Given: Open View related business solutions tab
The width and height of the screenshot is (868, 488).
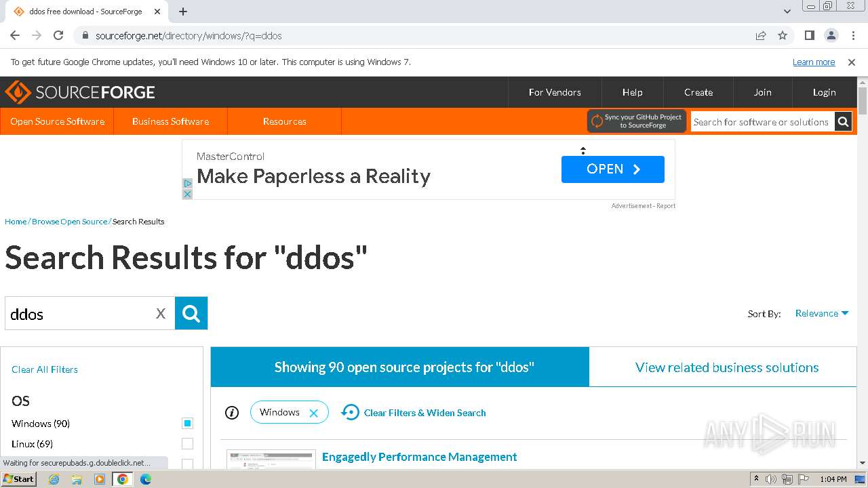Looking at the screenshot, I should 723,367.
